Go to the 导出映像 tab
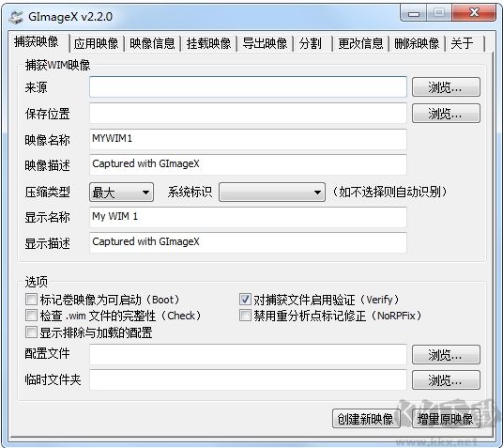 coord(265,43)
